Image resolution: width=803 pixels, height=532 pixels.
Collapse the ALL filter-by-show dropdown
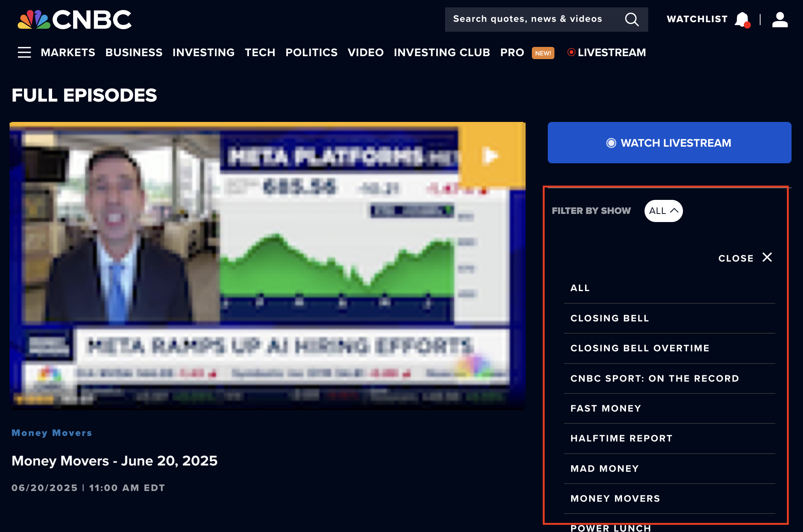tap(664, 211)
